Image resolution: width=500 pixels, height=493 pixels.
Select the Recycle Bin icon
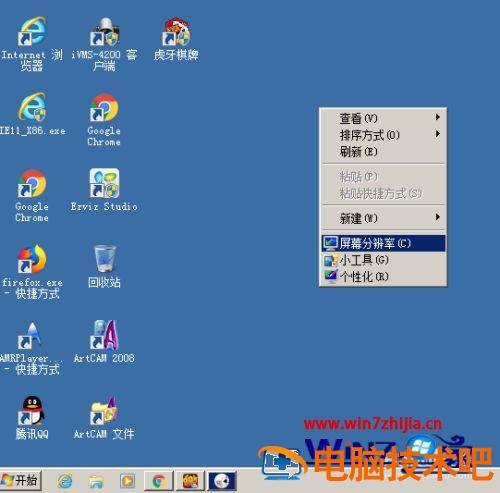[105, 259]
